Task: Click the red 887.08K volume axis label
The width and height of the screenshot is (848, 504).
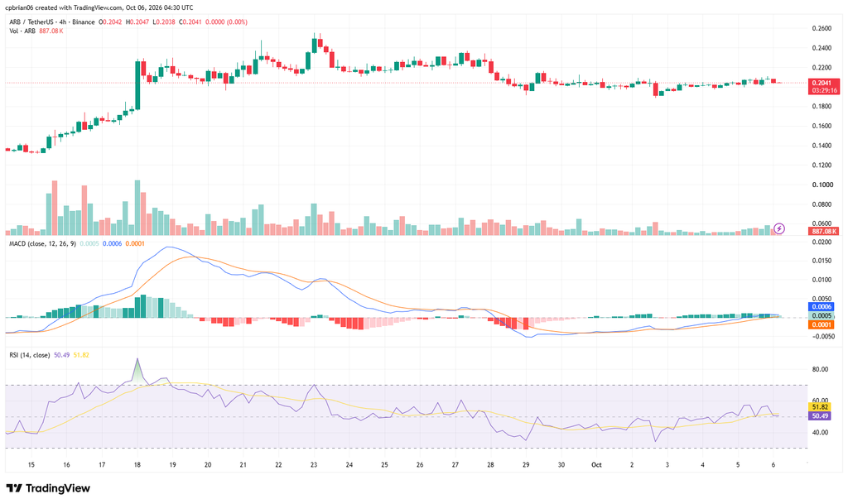Action: tap(824, 231)
